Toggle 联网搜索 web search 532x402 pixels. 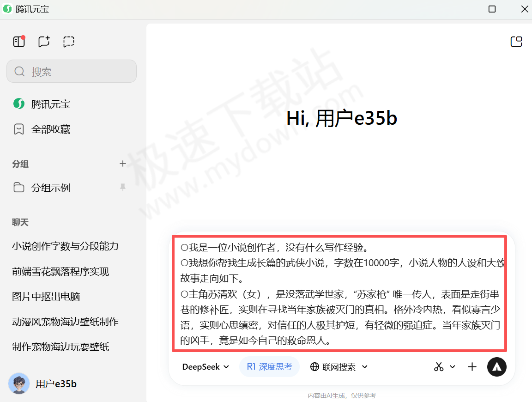tap(334, 367)
